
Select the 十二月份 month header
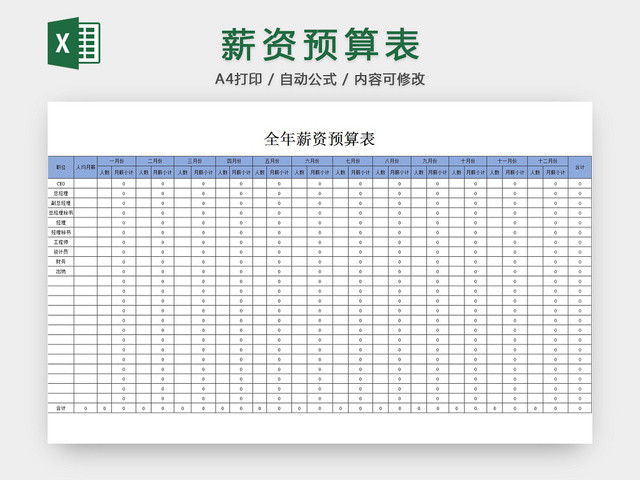coord(548,161)
